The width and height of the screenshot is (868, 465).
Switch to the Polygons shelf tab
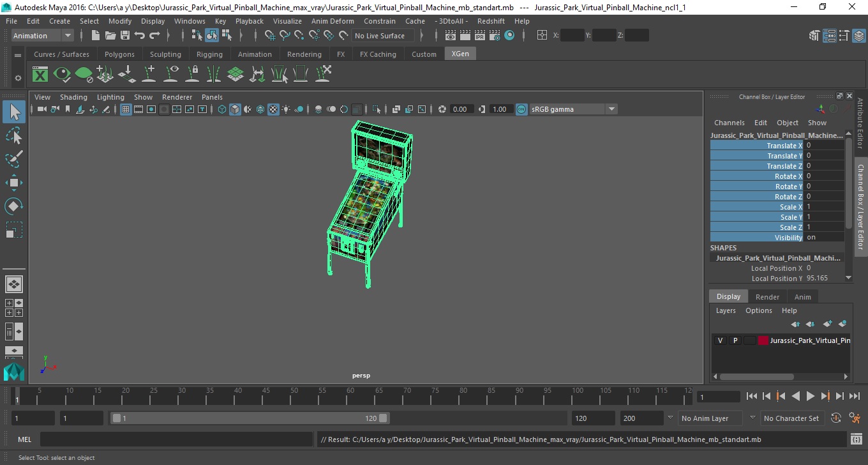[119, 54]
